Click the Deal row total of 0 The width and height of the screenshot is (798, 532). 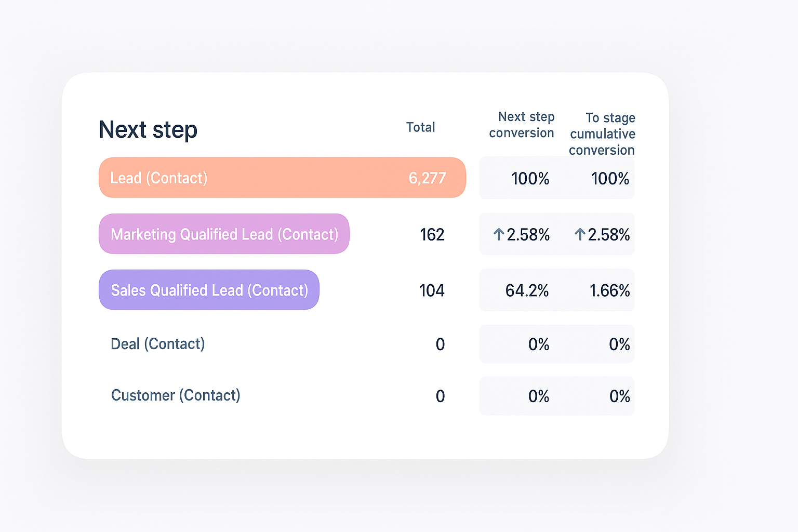[440, 344]
